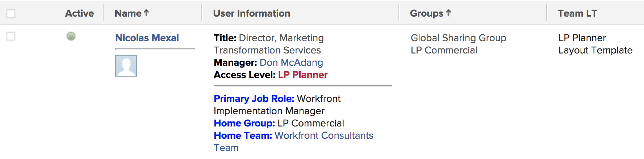Click the Name column sort arrow

click(146, 13)
